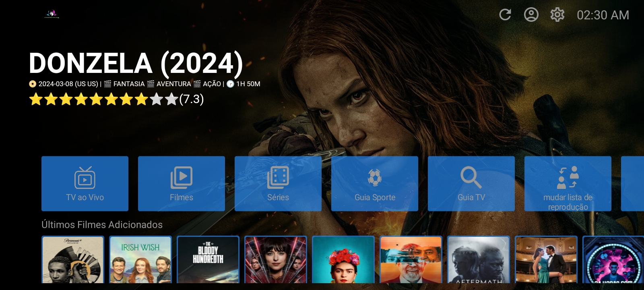Open the neon pink circular poster

coord(613,259)
